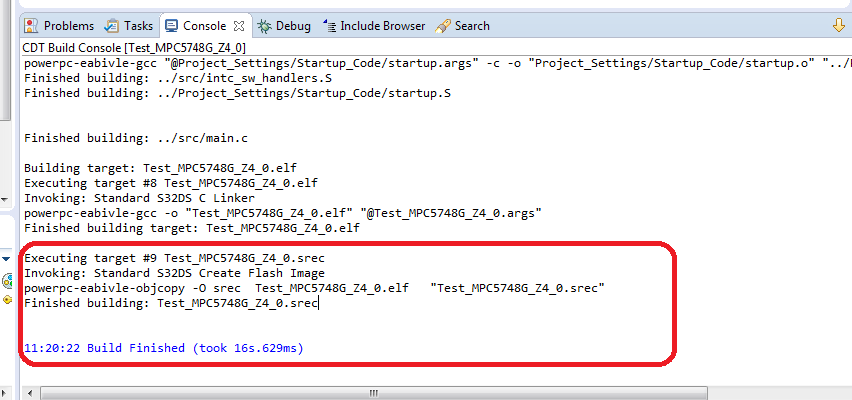This screenshot has width=852, height=400.
Task: Select the Console tab
Action: [x=204, y=26]
